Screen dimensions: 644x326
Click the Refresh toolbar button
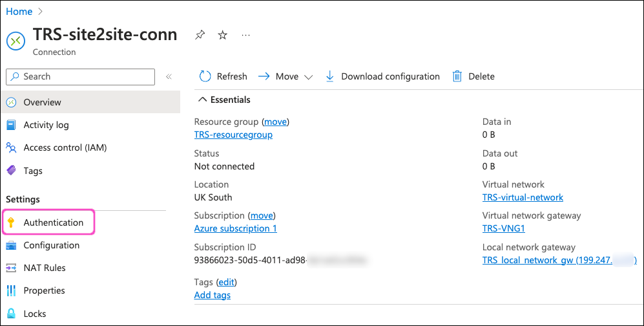click(x=223, y=76)
